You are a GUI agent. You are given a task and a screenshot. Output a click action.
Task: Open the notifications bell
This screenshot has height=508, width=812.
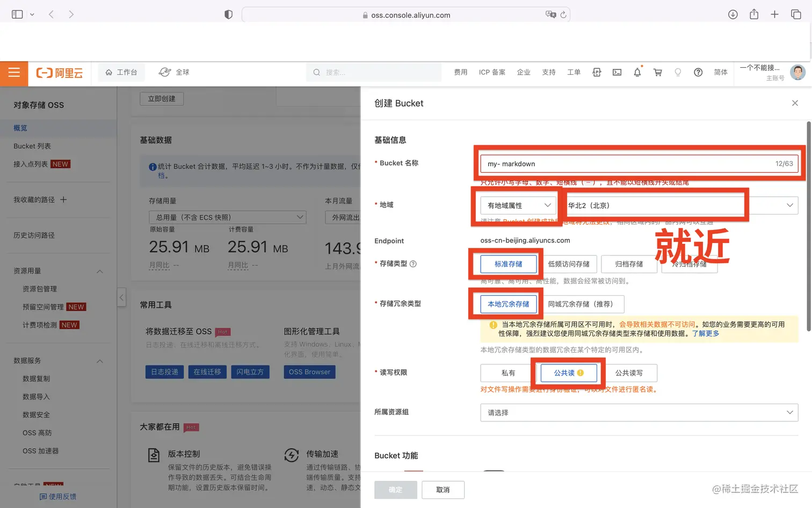pyautogui.click(x=637, y=72)
